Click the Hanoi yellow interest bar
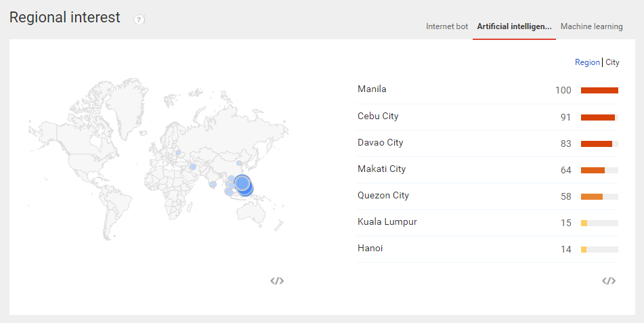 (x=584, y=249)
